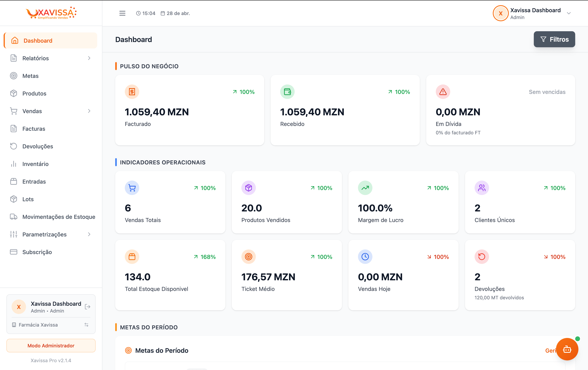Click the Devoluções card undo icon

[482, 257]
